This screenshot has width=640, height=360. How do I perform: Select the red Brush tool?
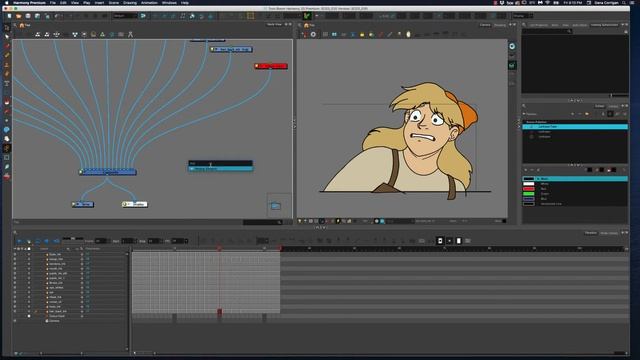(x=7, y=46)
